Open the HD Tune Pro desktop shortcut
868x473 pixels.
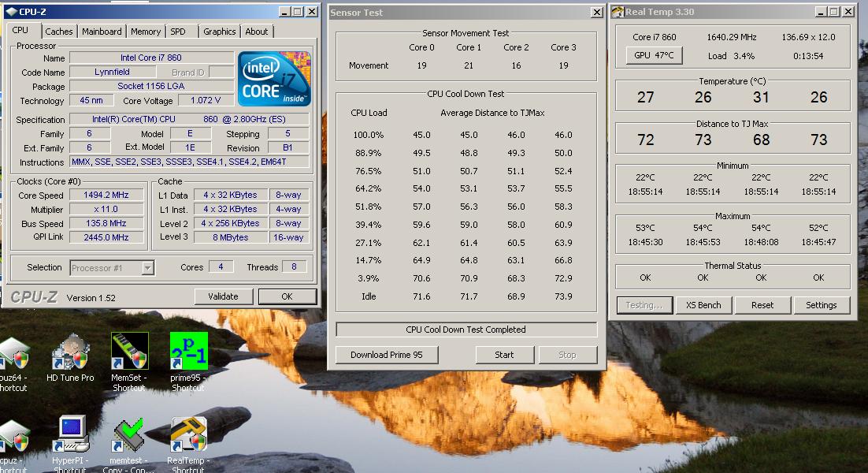70,357
